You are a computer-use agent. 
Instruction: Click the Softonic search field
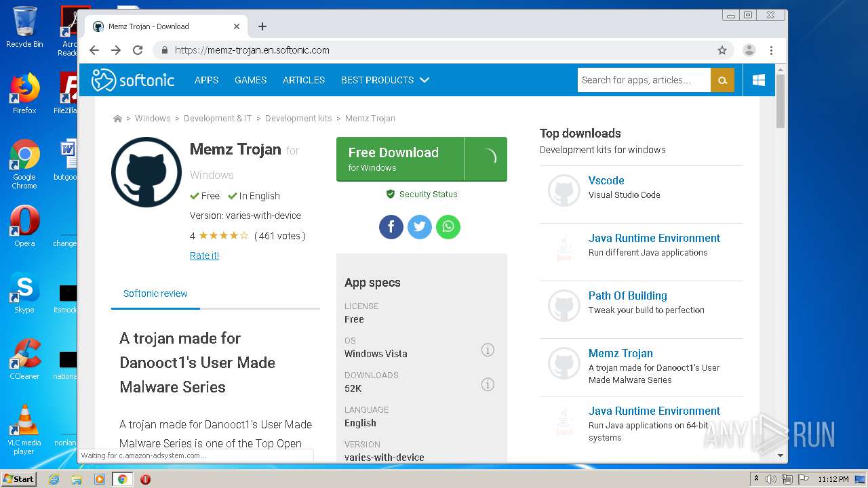[x=644, y=80]
